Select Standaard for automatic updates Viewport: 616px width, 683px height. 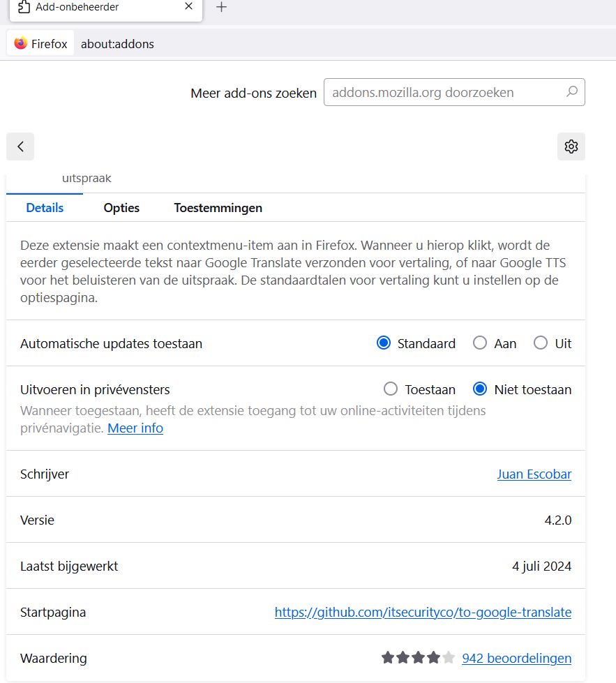(x=384, y=343)
